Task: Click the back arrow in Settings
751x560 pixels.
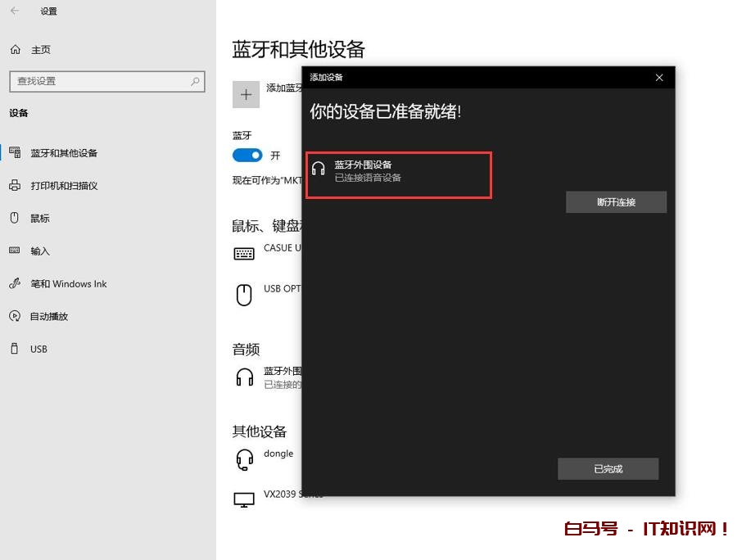Action: click(x=14, y=11)
